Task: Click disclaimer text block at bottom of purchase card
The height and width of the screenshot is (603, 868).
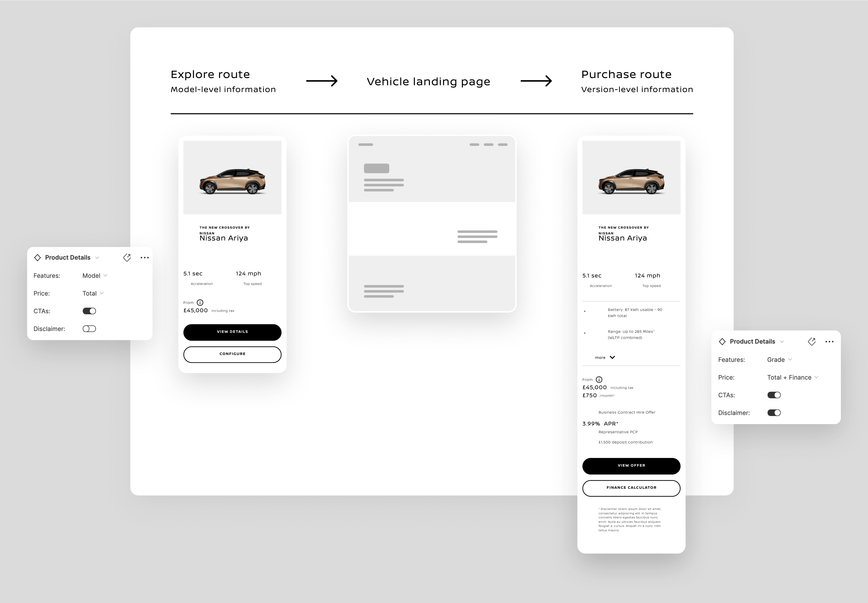Action: pyautogui.click(x=630, y=519)
